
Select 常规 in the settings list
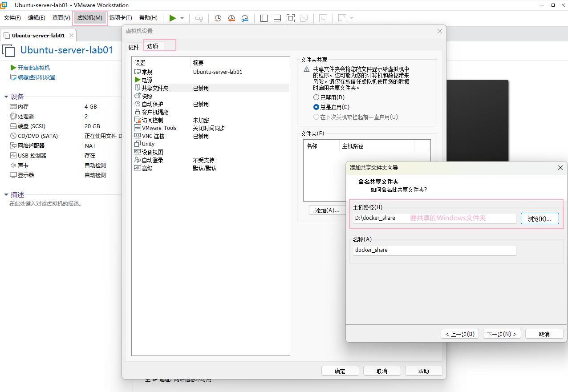coord(211,72)
